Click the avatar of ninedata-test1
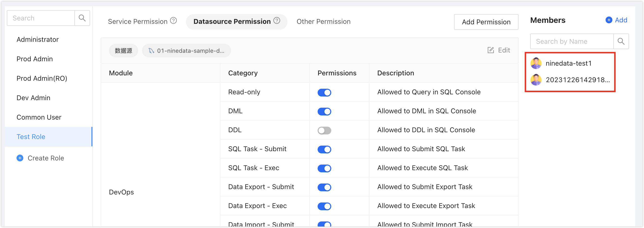The image size is (644, 228). coord(536,63)
